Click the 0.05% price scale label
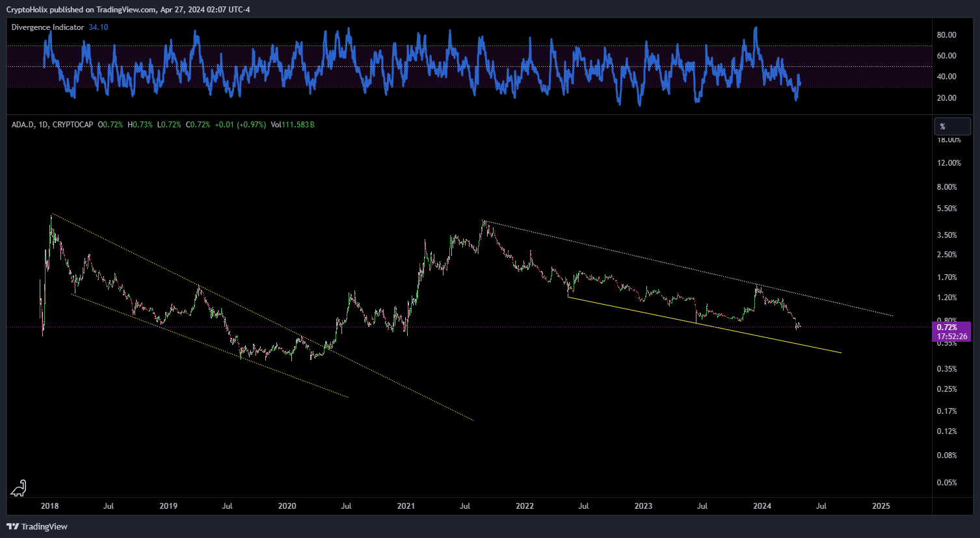 (x=947, y=483)
